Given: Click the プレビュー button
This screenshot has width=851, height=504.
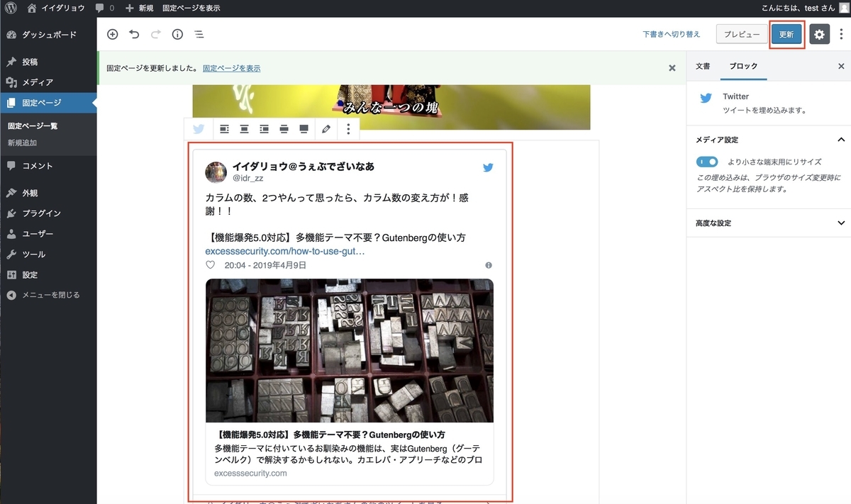Looking at the screenshot, I should [741, 34].
